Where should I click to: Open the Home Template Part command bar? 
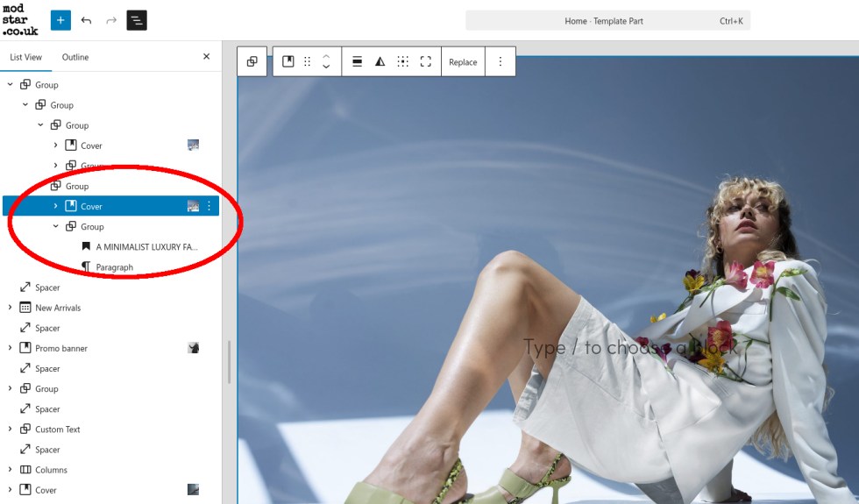[x=607, y=21]
